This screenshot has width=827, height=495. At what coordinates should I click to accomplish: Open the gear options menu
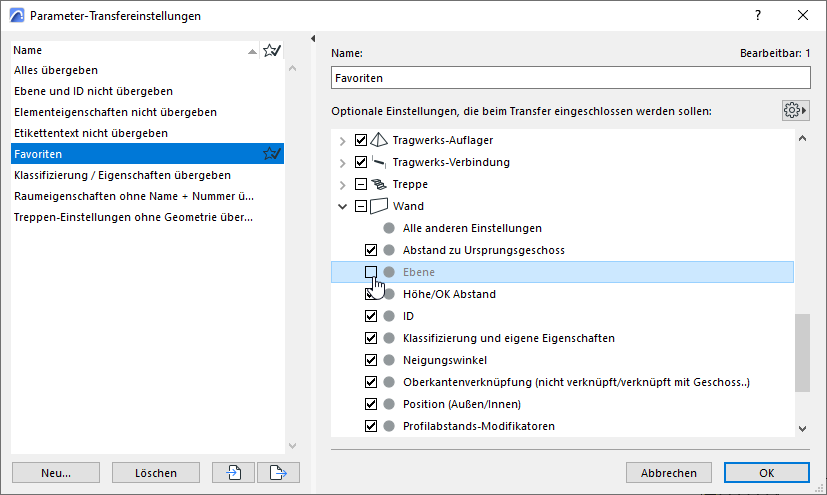point(795,111)
